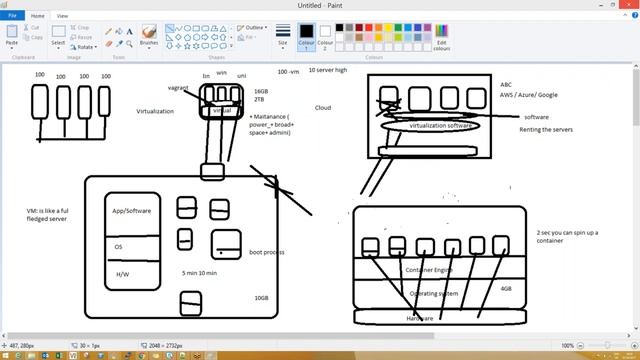Viewport: 640px width, 360px height.
Task: Select the Text tool
Action: point(129,31)
